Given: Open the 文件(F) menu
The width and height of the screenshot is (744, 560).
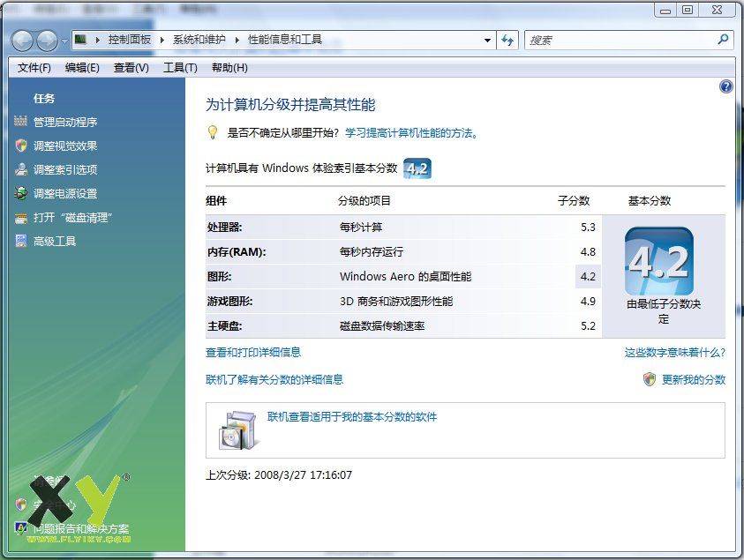Looking at the screenshot, I should coord(34,68).
